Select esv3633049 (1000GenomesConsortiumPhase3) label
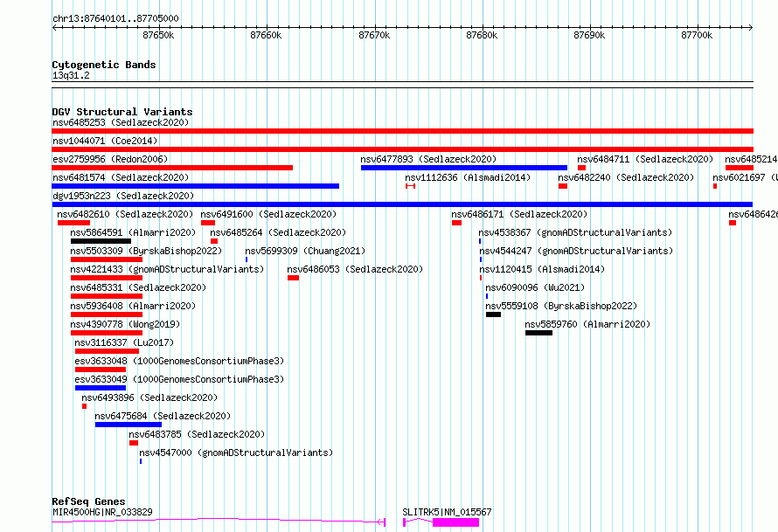778x532 pixels. pyautogui.click(x=179, y=379)
